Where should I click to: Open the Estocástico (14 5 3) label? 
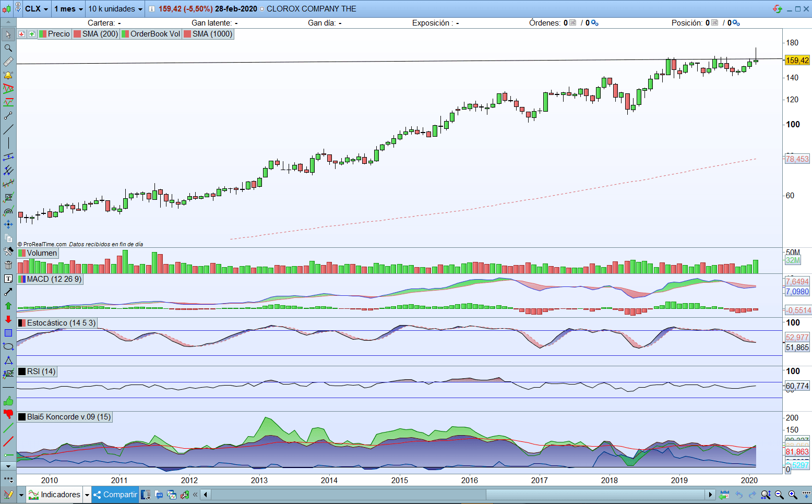(x=57, y=323)
